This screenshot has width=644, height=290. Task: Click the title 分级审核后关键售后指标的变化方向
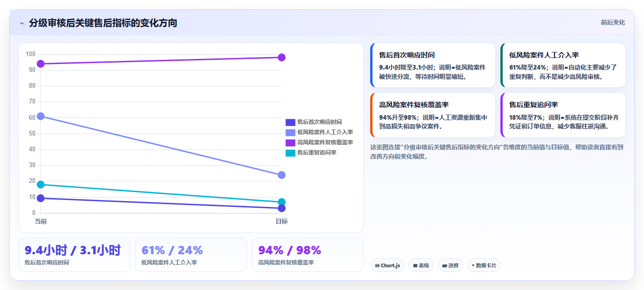tap(103, 23)
